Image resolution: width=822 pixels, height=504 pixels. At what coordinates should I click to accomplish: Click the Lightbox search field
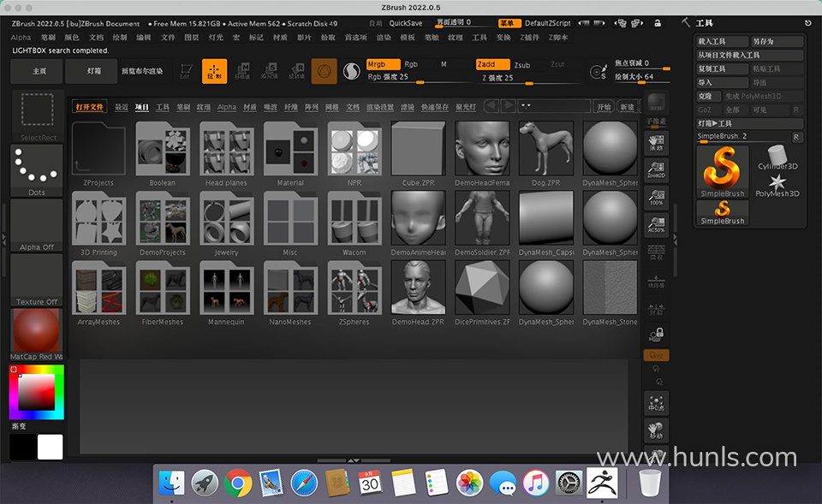555,106
